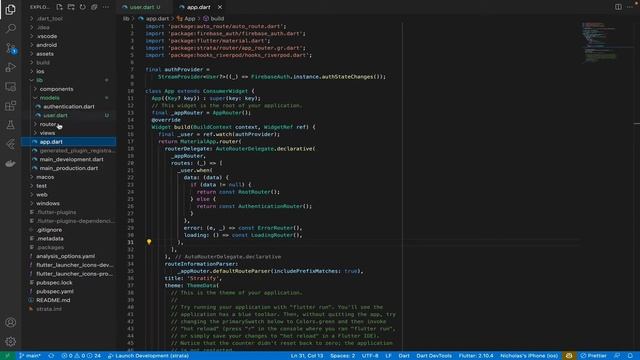Split the editor right

tap(618, 7)
